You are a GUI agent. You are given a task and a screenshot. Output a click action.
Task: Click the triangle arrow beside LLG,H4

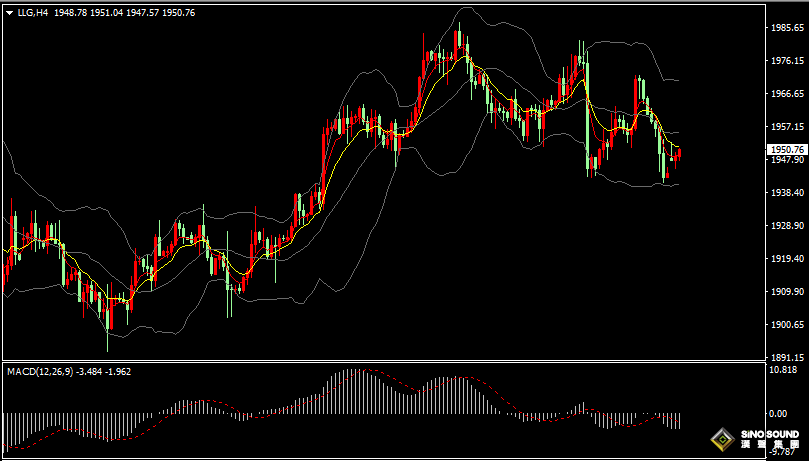(x=9, y=13)
